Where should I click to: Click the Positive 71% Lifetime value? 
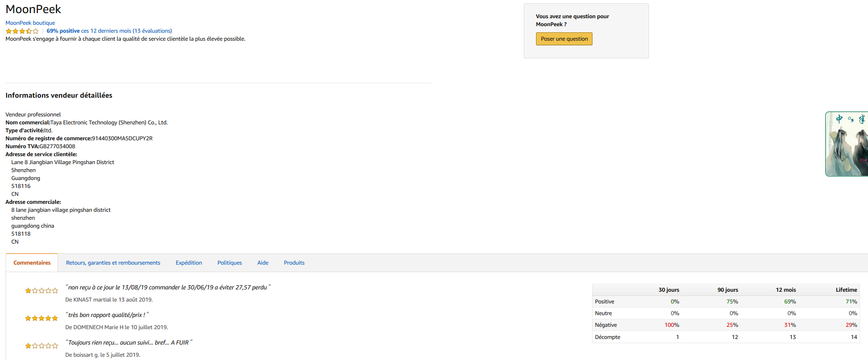(851, 302)
